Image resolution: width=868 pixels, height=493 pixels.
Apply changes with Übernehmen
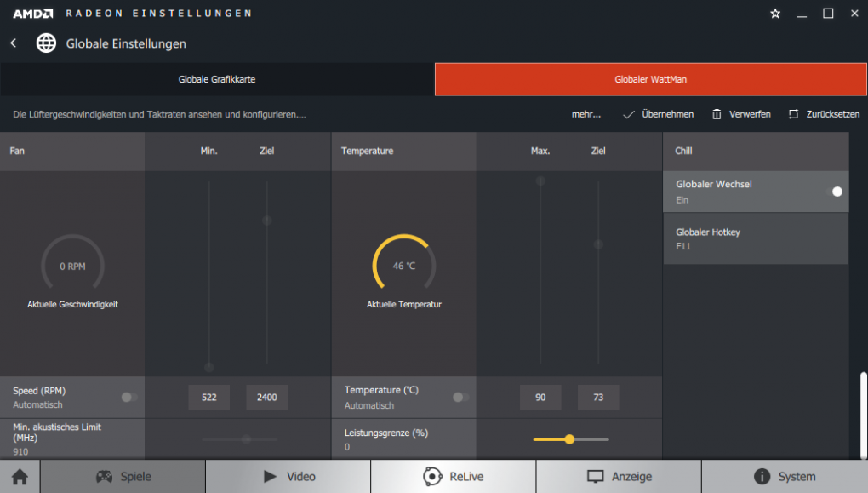658,114
